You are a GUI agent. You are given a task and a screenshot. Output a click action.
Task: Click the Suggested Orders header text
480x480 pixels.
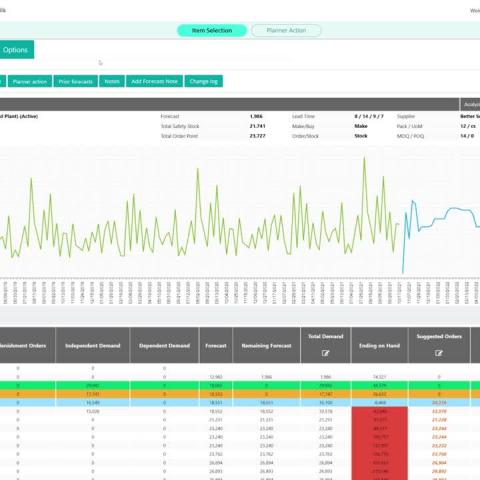(x=439, y=337)
